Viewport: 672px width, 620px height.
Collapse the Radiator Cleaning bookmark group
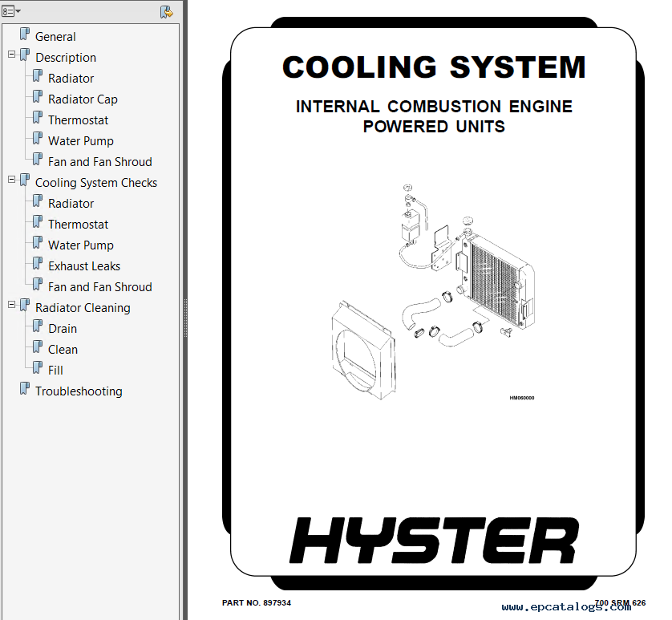coord(11,305)
